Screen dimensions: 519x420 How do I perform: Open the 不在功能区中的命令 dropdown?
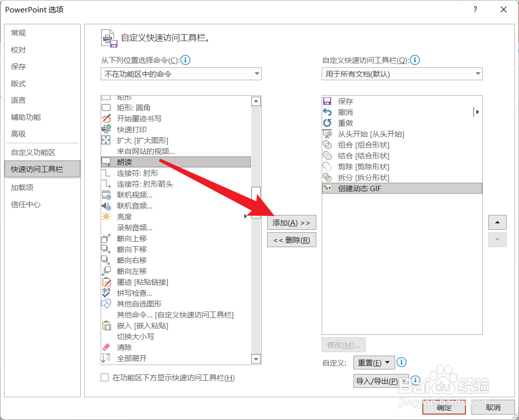pyautogui.click(x=181, y=74)
